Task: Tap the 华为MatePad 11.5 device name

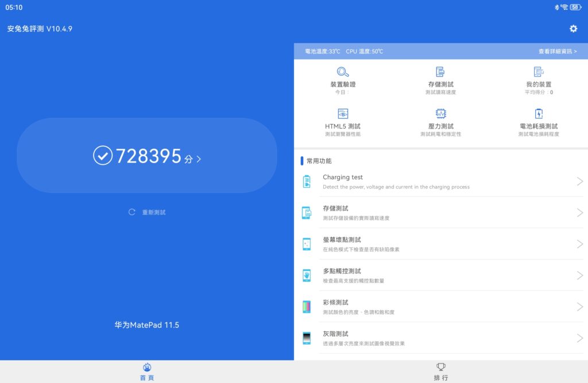Action: point(147,325)
